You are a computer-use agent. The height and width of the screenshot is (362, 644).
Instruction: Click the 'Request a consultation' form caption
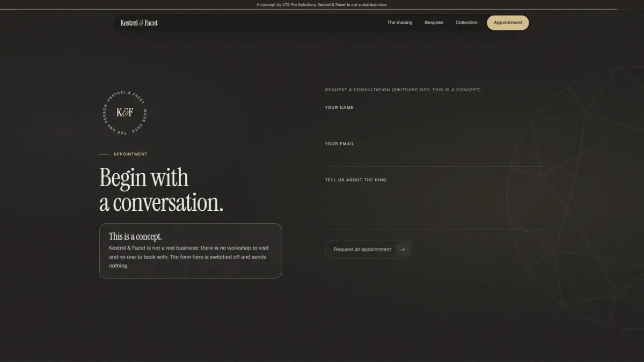point(403,90)
